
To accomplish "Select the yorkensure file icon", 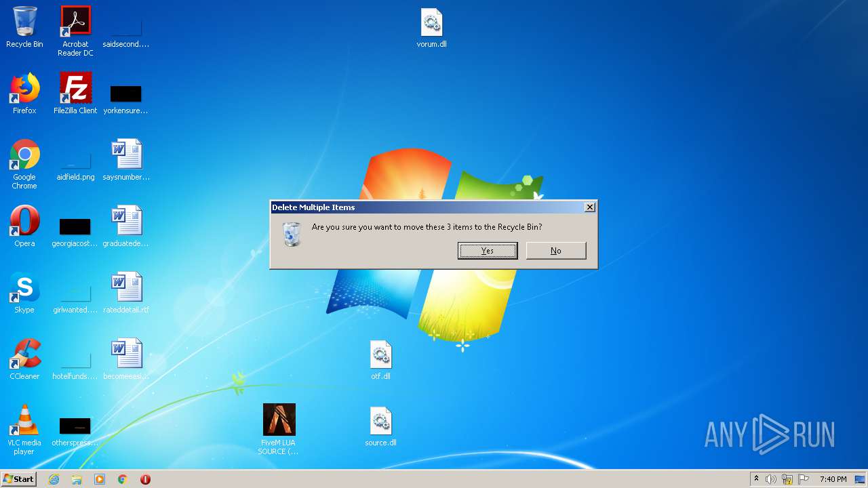I will tap(126, 99).
